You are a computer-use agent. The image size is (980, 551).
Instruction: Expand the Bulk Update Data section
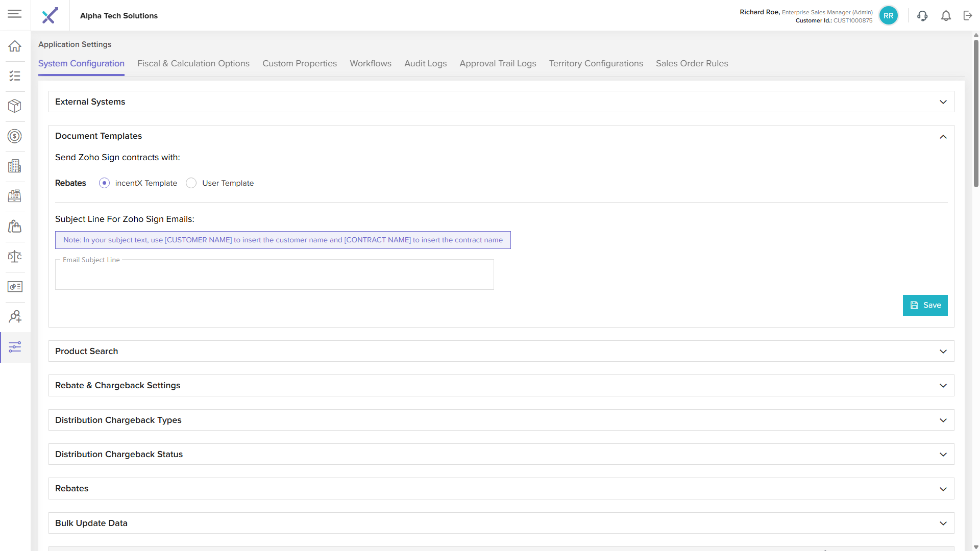coord(943,523)
